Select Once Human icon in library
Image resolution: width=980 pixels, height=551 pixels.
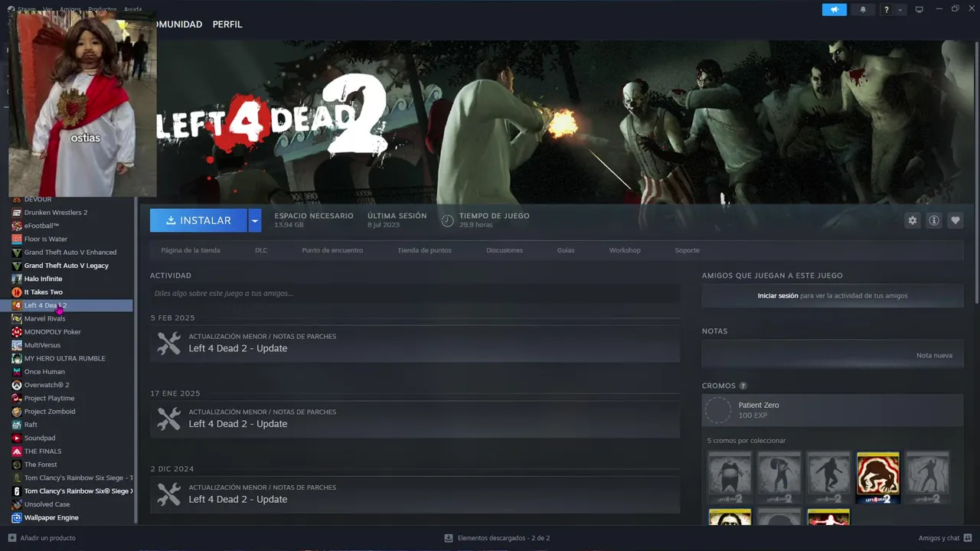(17, 372)
